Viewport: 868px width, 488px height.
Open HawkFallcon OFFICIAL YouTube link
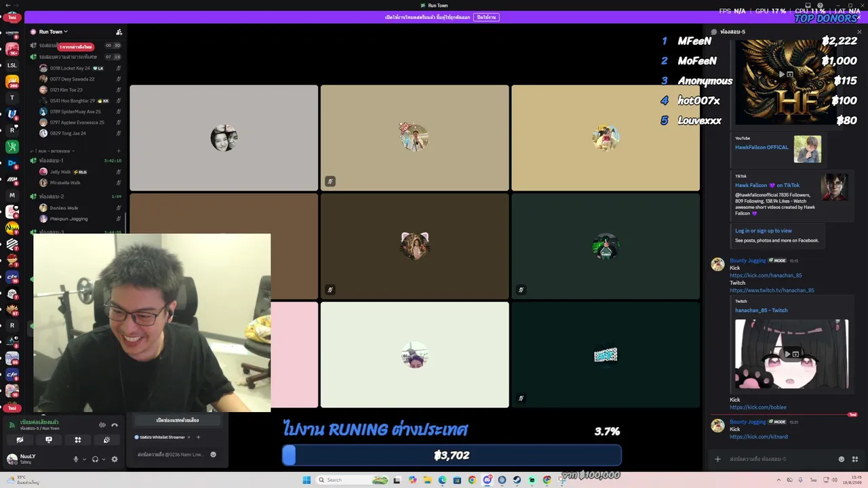pos(762,147)
